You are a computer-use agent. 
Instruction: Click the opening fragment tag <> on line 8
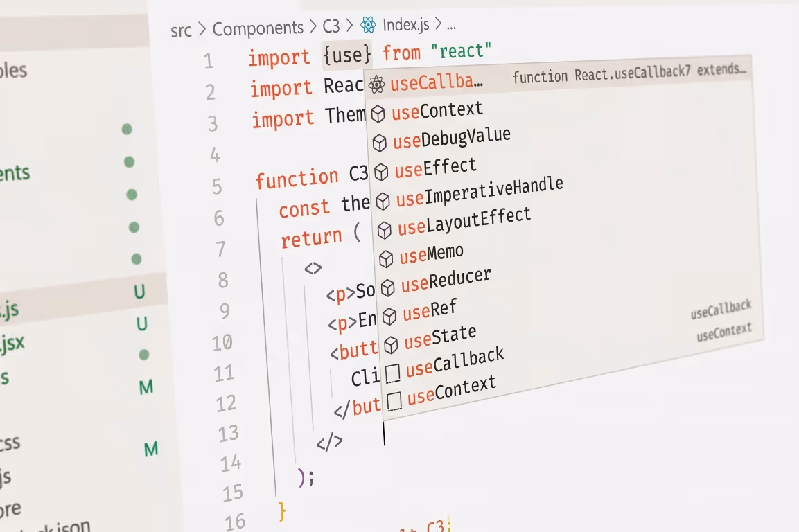[313, 268]
